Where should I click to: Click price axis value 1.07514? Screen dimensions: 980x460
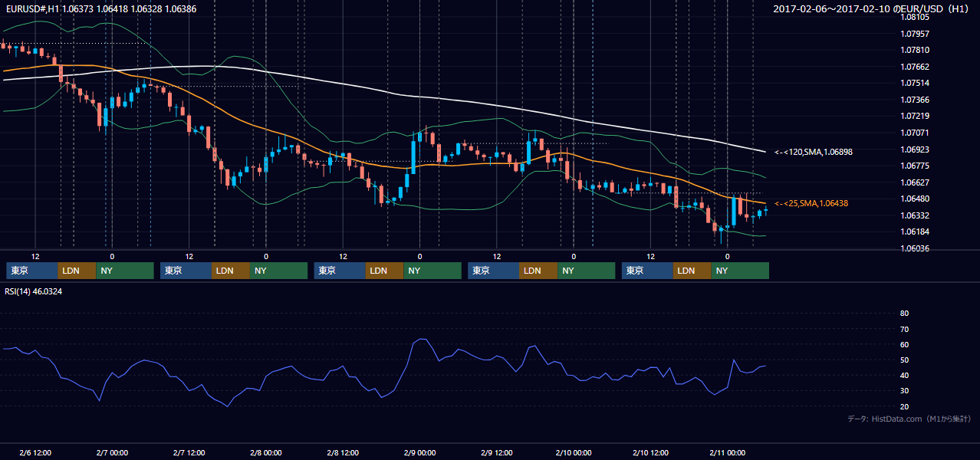[915, 83]
